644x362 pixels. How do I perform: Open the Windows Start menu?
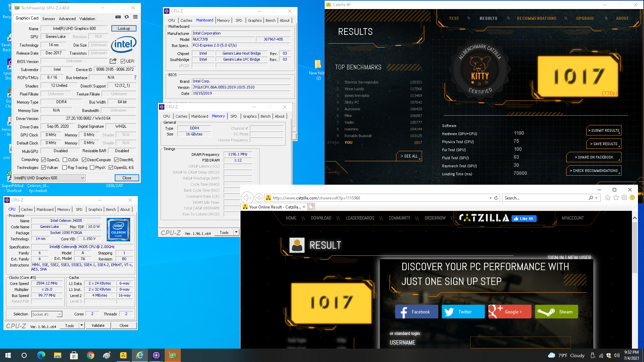pyautogui.click(x=8, y=355)
